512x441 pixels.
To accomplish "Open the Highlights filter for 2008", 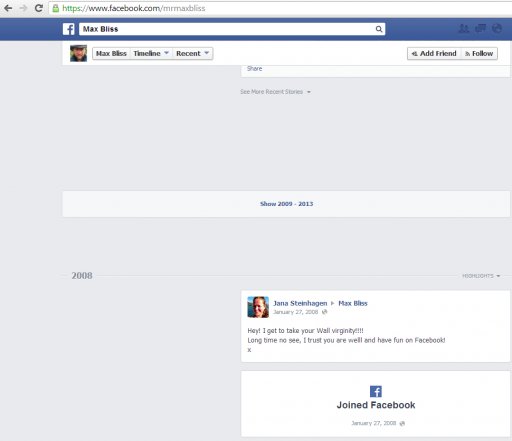I will tap(481, 276).
